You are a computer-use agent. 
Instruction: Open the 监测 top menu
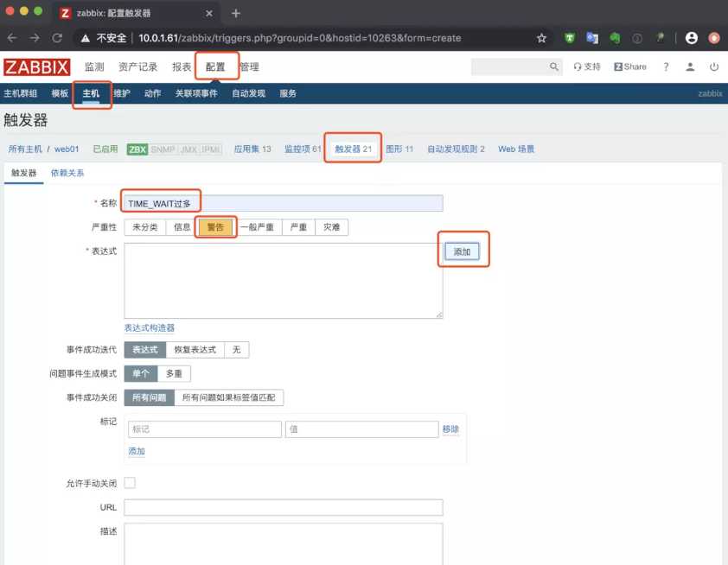click(x=94, y=67)
